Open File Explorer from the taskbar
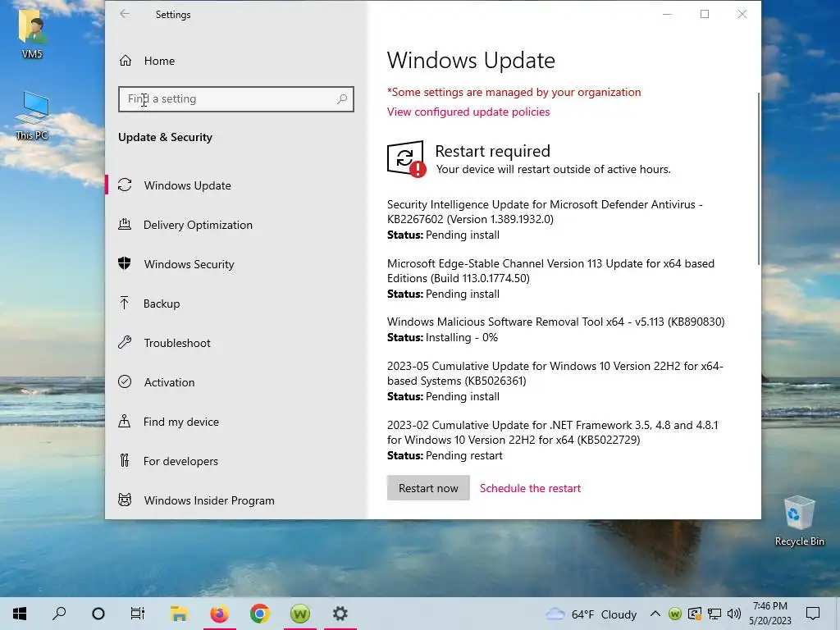 pyautogui.click(x=179, y=614)
